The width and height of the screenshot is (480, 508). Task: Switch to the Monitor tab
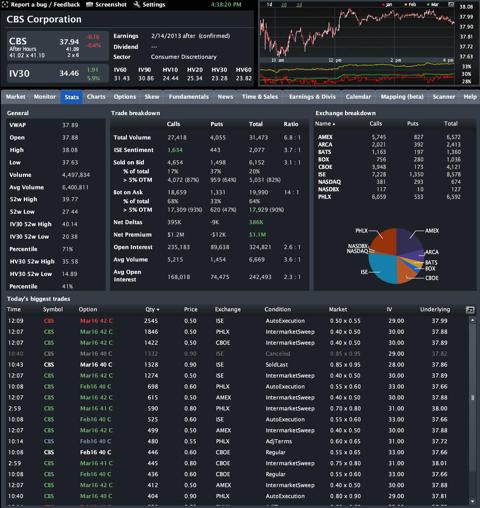coord(45,97)
